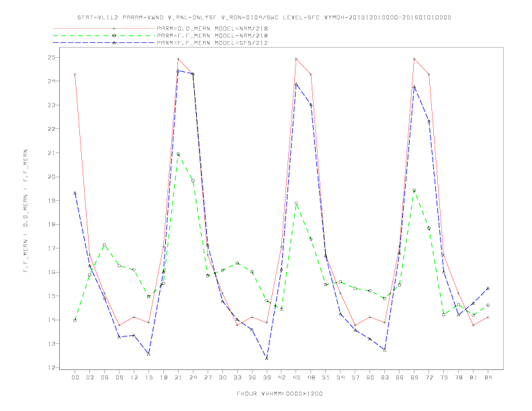Click x-axis forecast hour label 54
The height and width of the screenshot is (411, 532).
[341, 377]
